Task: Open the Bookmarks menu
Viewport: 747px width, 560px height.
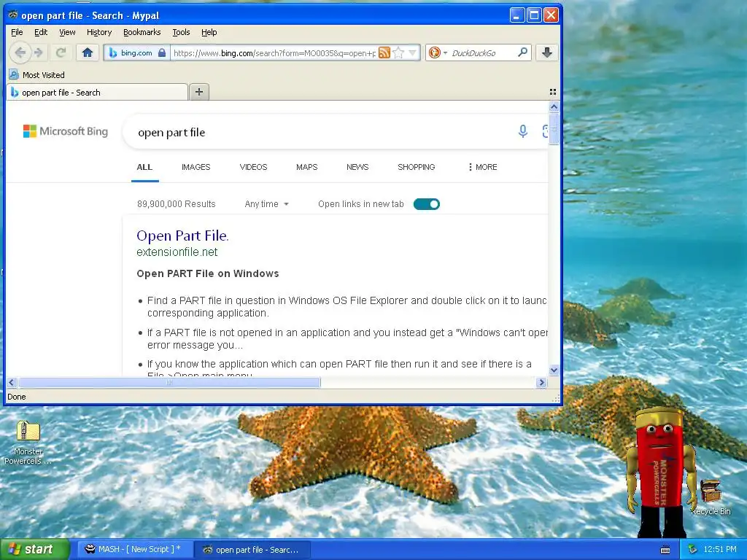Action: (142, 32)
